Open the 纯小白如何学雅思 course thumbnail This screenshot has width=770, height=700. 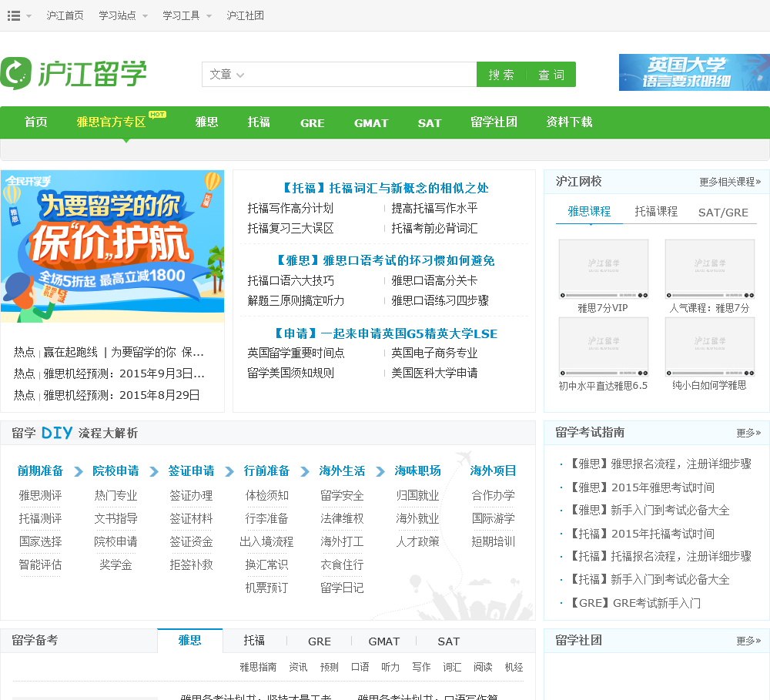(x=709, y=347)
